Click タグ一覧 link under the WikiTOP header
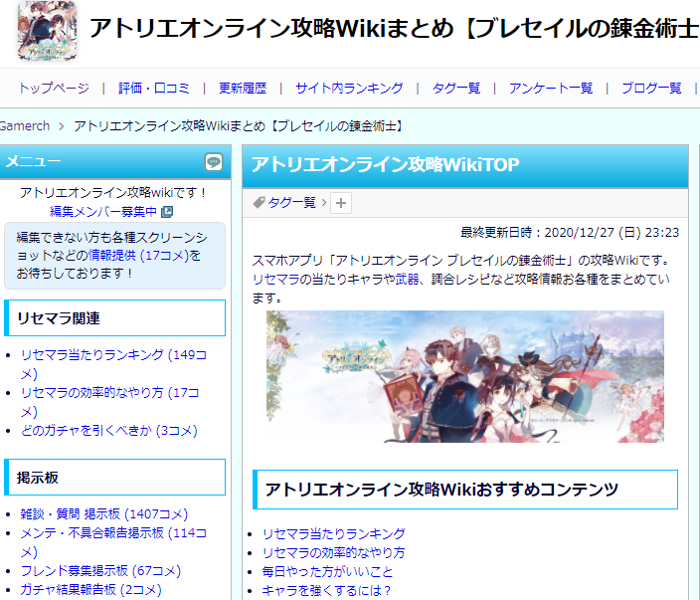The width and height of the screenshot is (700, 600). pos(291,203)
